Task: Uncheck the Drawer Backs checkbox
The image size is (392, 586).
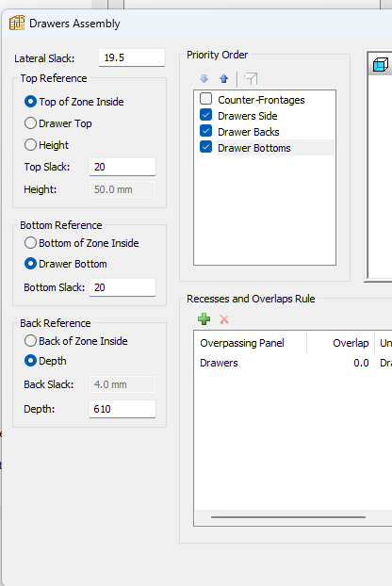Action: coord(206,131)
